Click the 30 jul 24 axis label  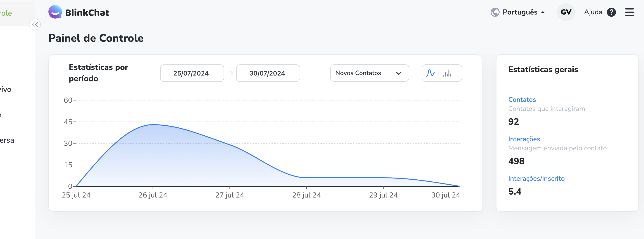click(x=445, y=195)
